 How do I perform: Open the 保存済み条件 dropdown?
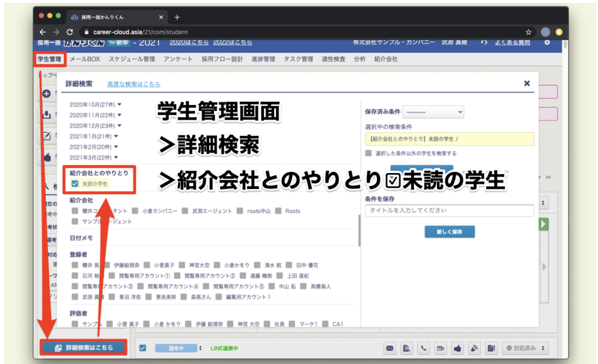click(x=433, y=112)
